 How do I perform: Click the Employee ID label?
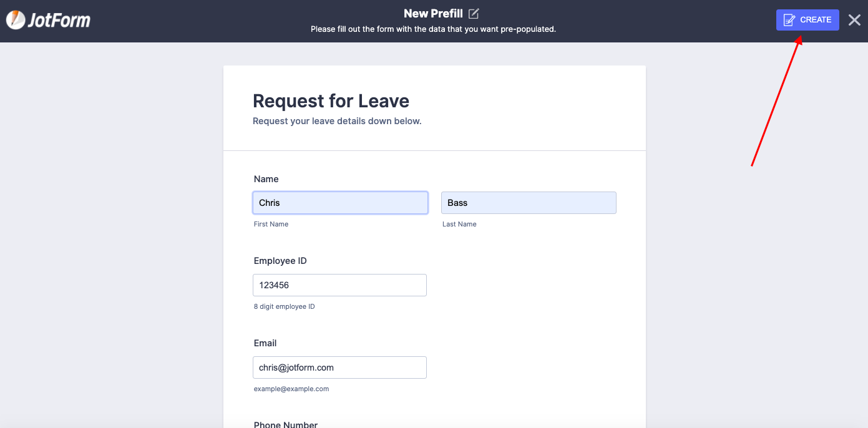(x=280, y=261)
